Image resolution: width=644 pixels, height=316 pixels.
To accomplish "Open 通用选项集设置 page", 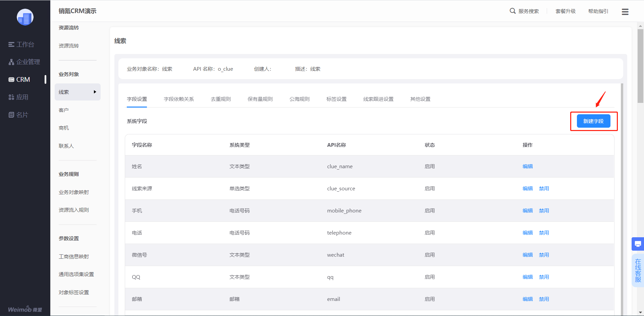I will point(76,274).
